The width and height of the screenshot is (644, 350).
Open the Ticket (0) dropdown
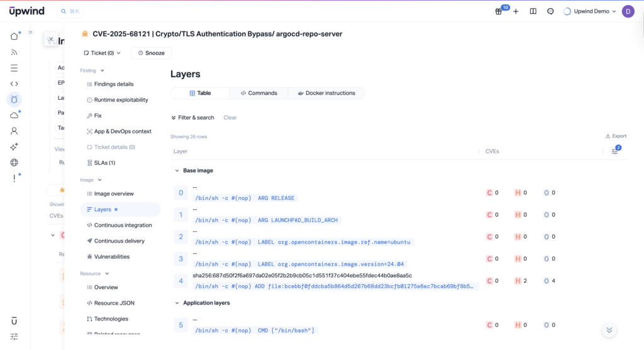coord(102,53)
